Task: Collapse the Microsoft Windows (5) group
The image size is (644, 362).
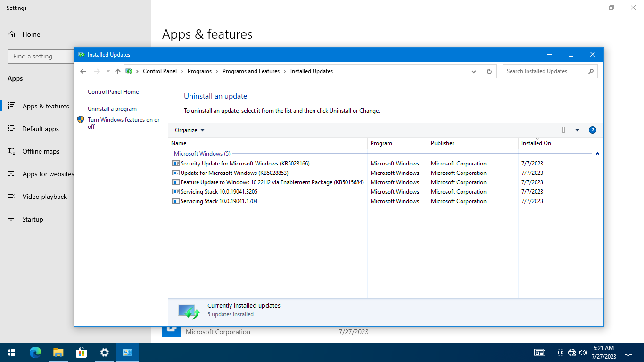Action: (x=597, y=154)
